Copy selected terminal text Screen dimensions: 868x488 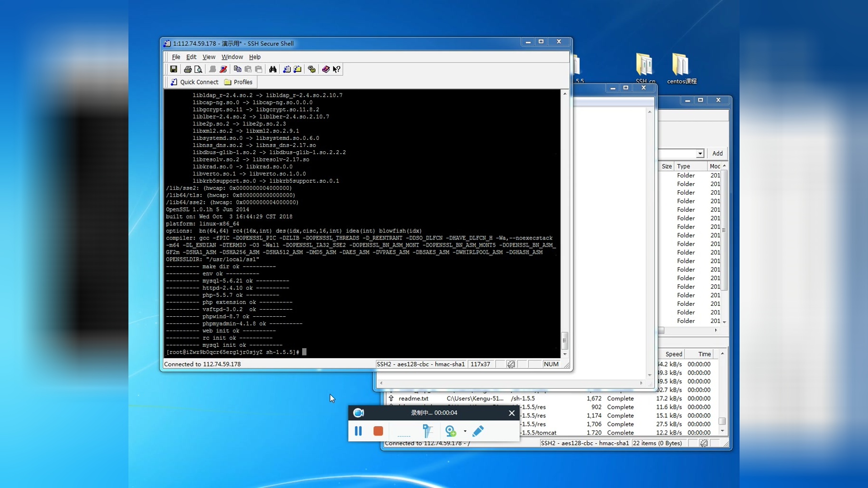pyautogui.click(x=237, y=69)
